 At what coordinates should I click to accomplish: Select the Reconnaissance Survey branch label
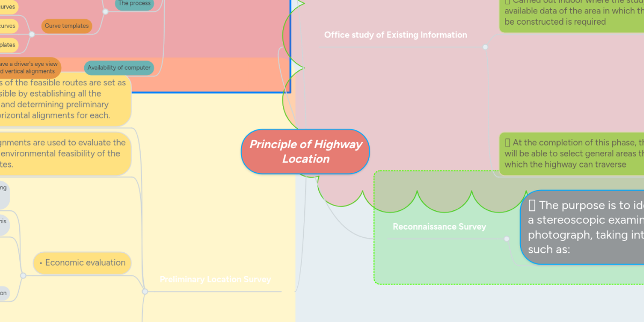pos(439,226)
